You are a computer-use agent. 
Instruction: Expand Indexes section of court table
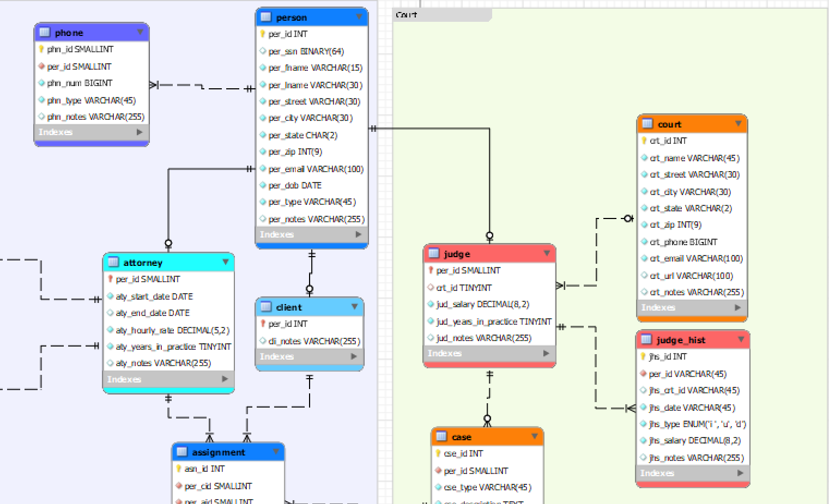click(738, 307)
